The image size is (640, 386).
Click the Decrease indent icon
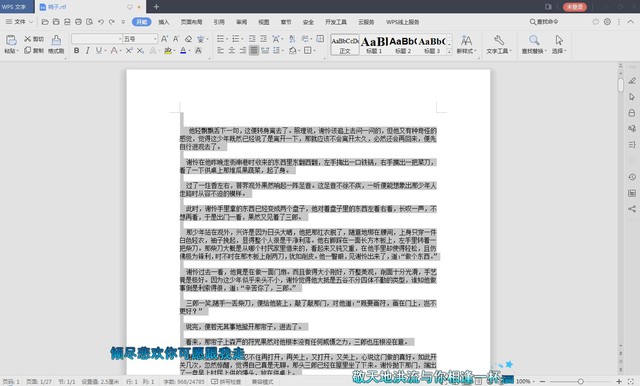252,39
